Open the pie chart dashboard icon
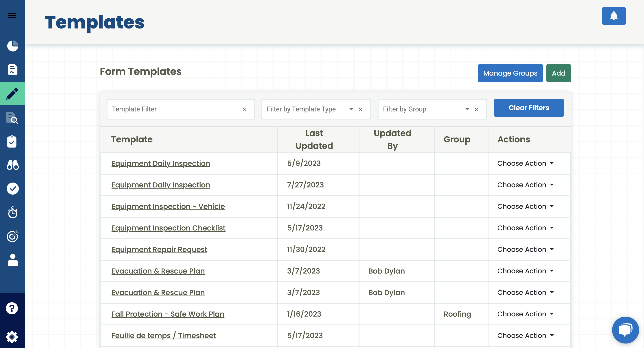Screen dimensions: 644x348 (x=13, y=46)
